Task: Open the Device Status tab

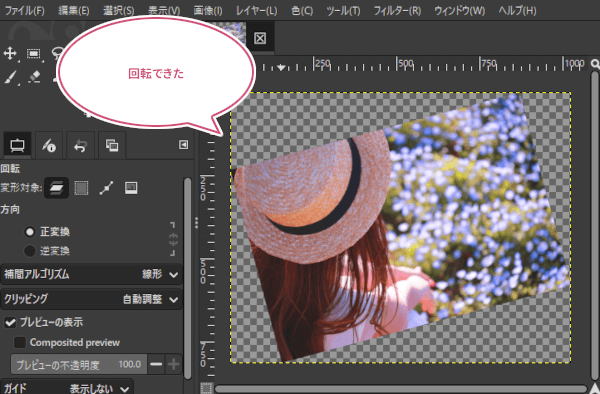Action: click(49, 145)
